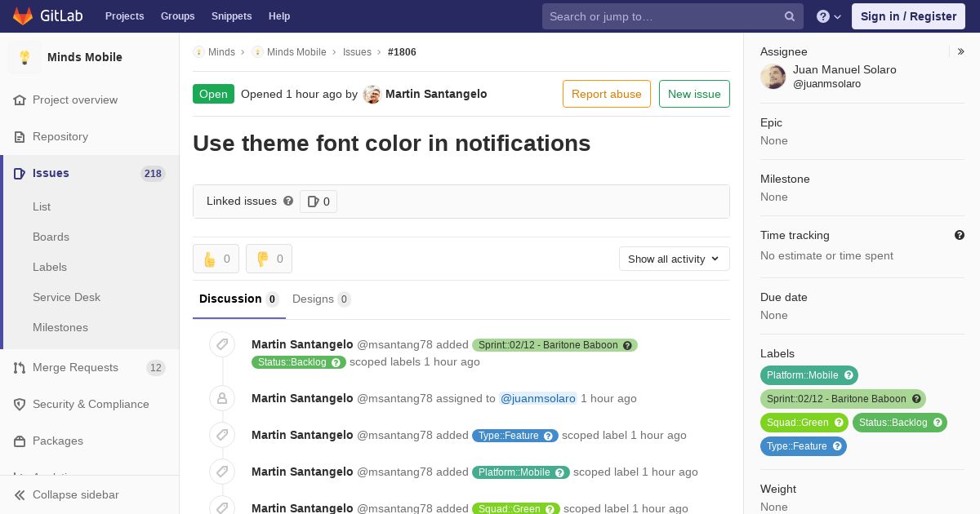Click help icon on Sprint activity label
Image resolution: width=980 pixels, height=514 pixels.
[x=627, y=345]
